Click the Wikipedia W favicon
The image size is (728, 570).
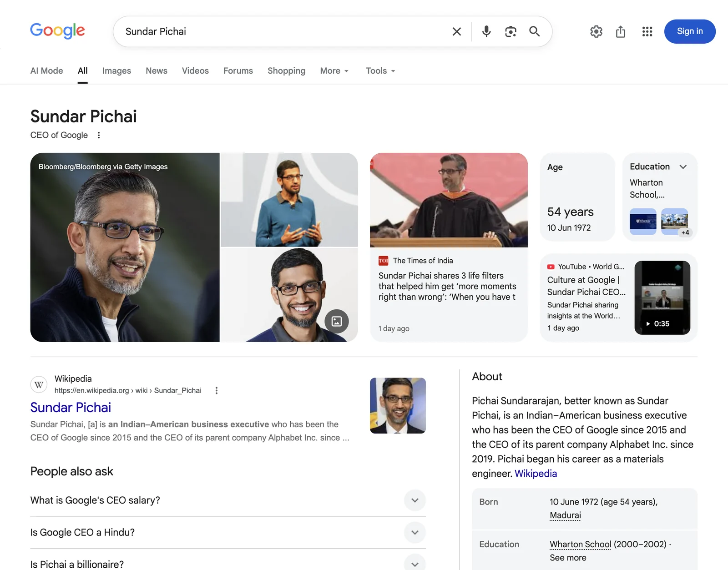tap(39, 384)
